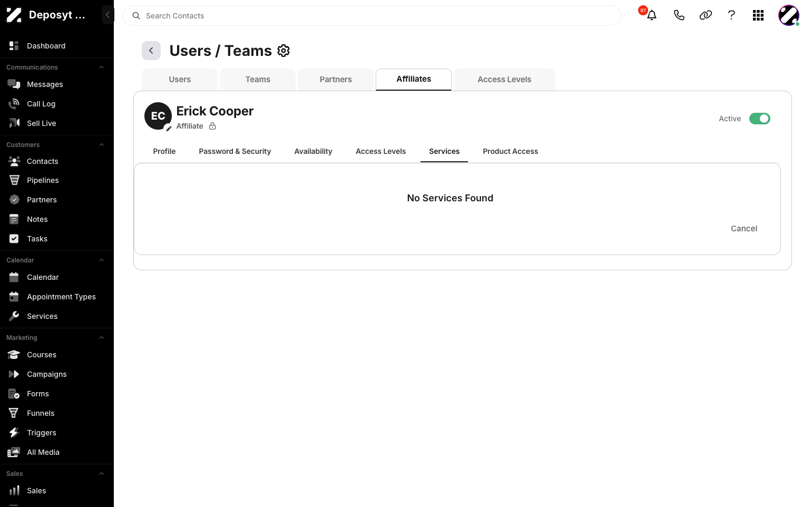The width and height of the screenshot is (812, 507).
Task: Open the Product Access sub-tab
Action: pyautogui.click(x=511, y=151)
